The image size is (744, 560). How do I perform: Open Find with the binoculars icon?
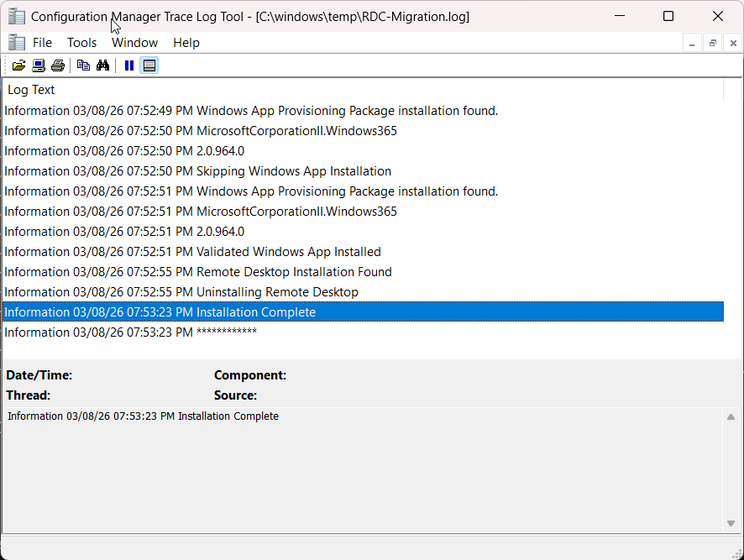pyautogui.click(x=103, y=65)
